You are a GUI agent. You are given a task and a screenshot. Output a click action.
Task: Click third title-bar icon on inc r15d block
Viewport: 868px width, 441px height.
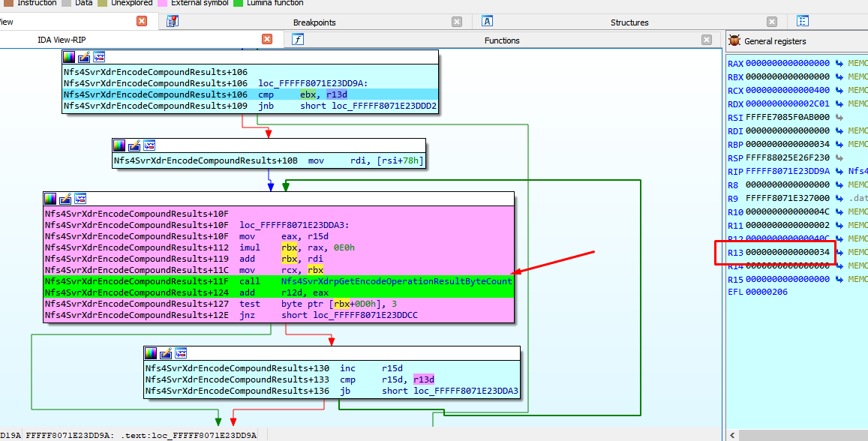tap(181, 353)
